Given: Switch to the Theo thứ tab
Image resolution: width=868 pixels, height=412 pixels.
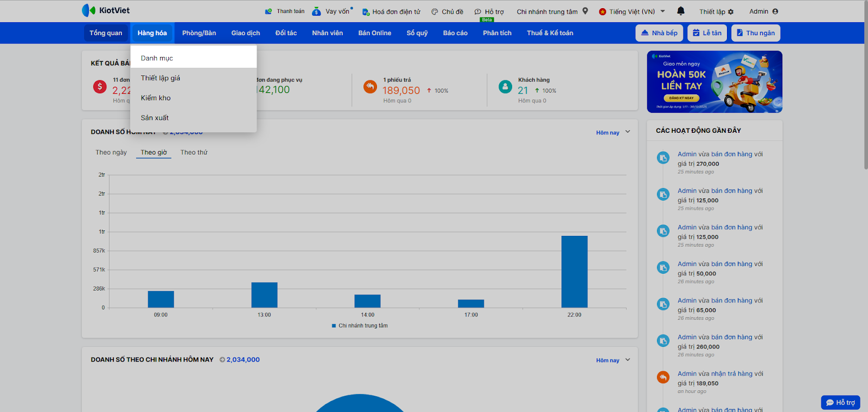Looking at the screenshot, I should tap(194, 152).
